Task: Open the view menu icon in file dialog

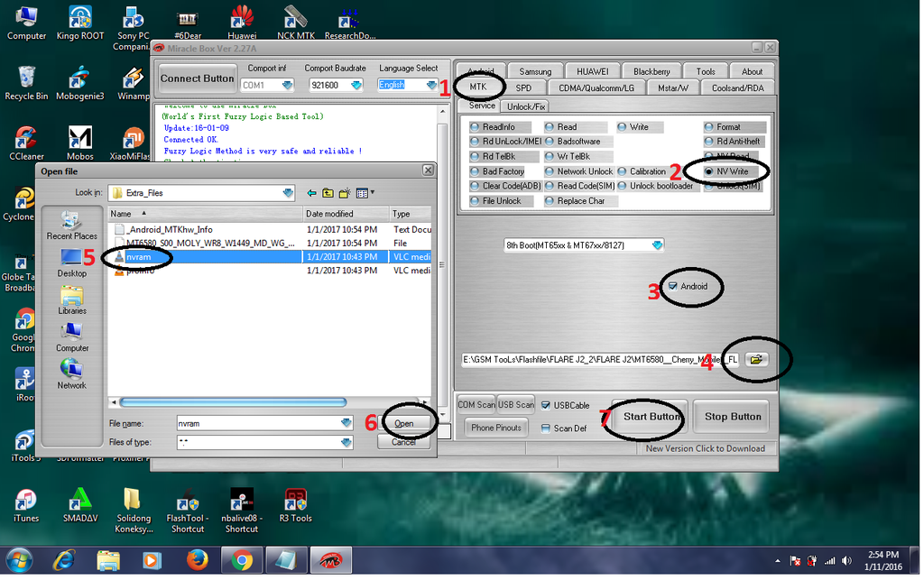Action: coord(365,192)
